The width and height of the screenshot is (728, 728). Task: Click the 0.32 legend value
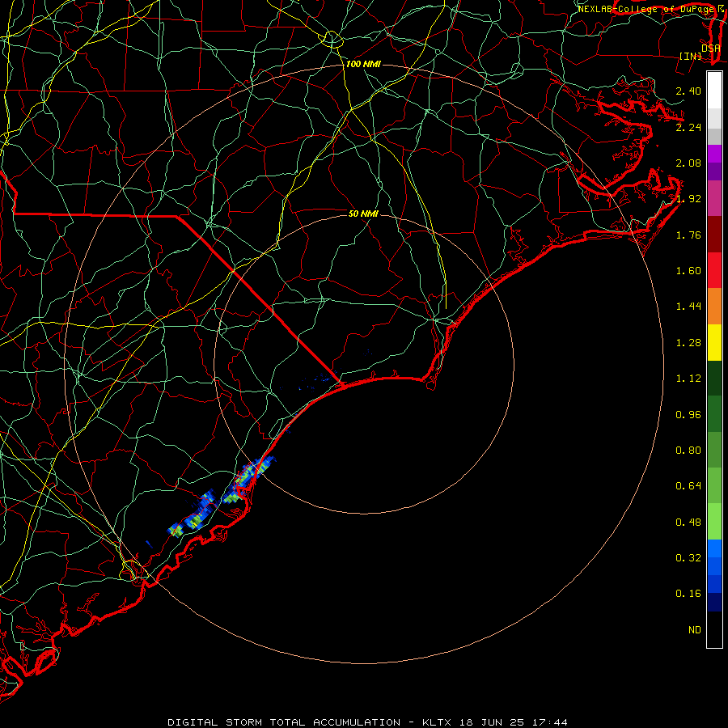point(688,558)
